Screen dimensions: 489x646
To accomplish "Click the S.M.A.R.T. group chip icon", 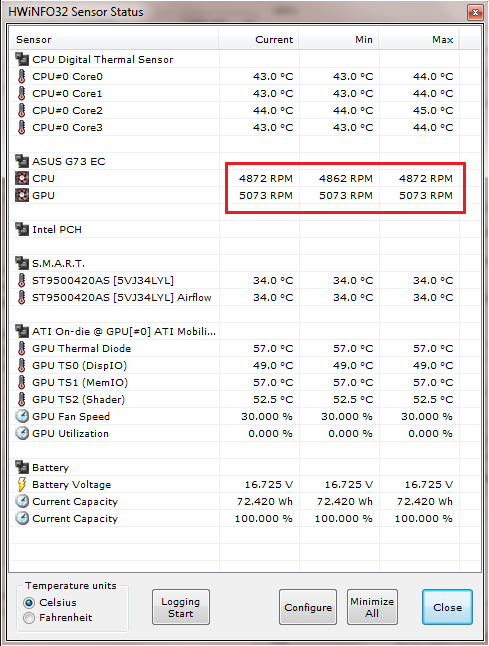I will point(21,263).
